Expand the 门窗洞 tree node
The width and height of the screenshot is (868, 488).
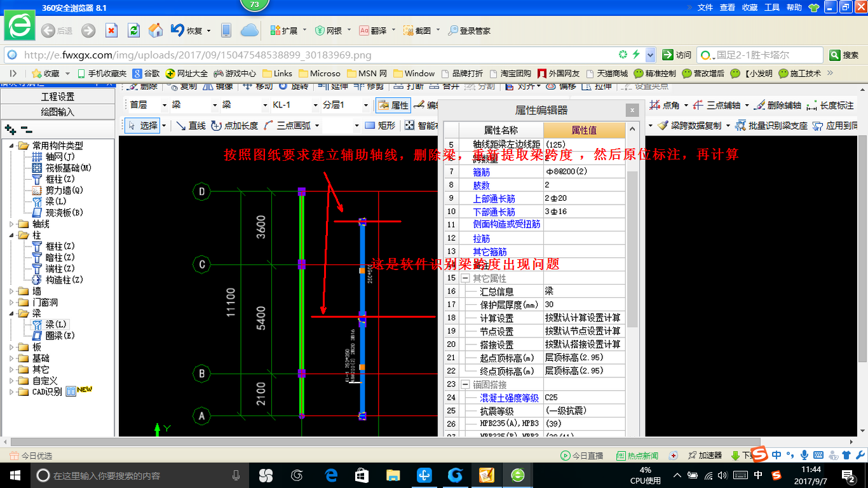[12, 302]
